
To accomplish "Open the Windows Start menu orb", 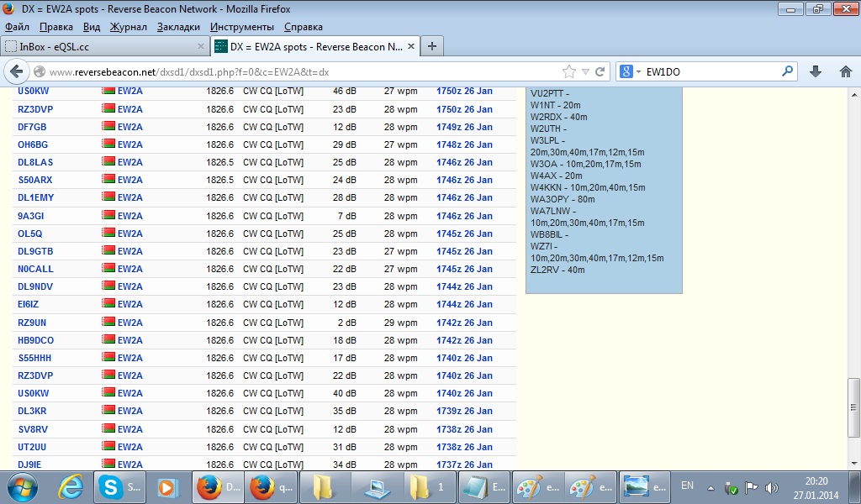I will (23, 486).
